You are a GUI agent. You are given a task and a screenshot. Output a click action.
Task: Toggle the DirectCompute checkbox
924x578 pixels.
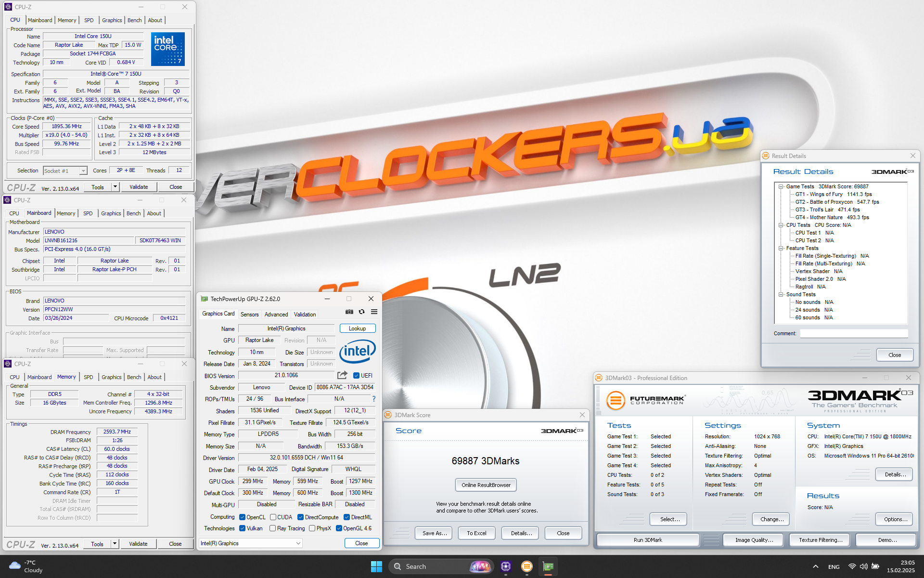click(x=300, y=517)
